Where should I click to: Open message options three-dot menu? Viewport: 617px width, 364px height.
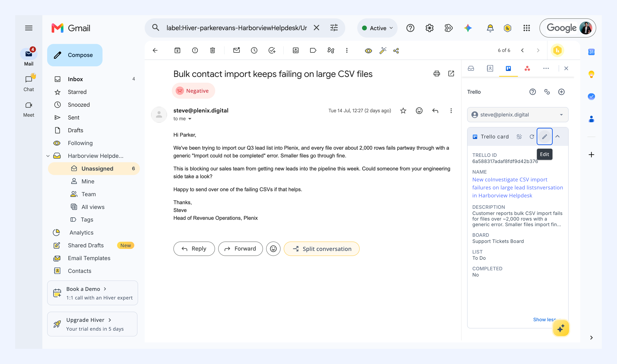(x=451, y=111)
